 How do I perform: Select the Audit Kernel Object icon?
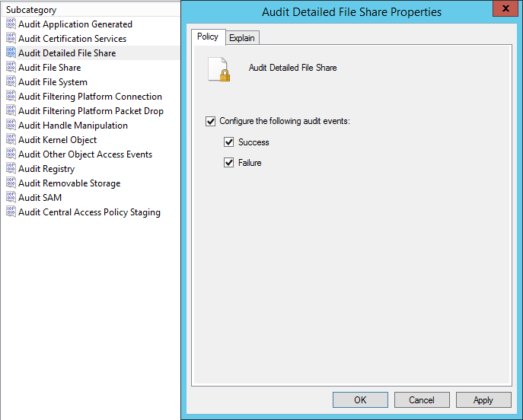click(11, 139)
